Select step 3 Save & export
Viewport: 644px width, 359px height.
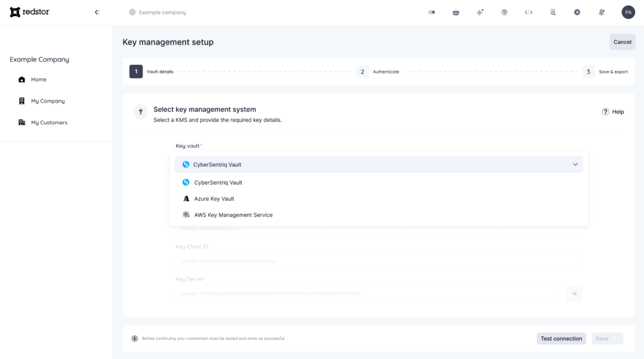point(605,72)
